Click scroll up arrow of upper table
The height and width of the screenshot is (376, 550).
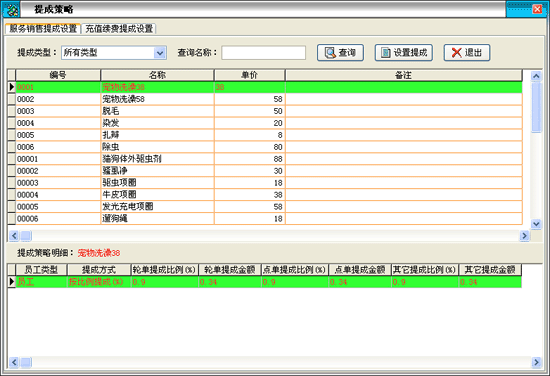[536, 75]
